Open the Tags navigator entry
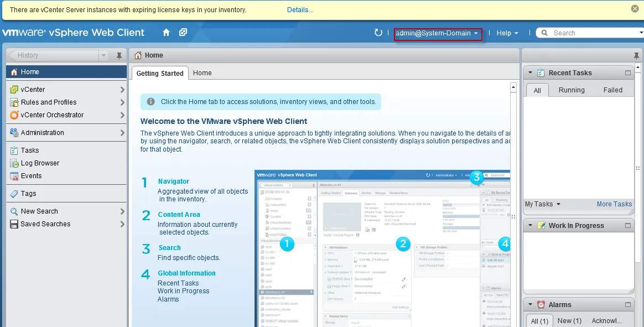The width and height of the screenshot is (644, 327). 66,194
